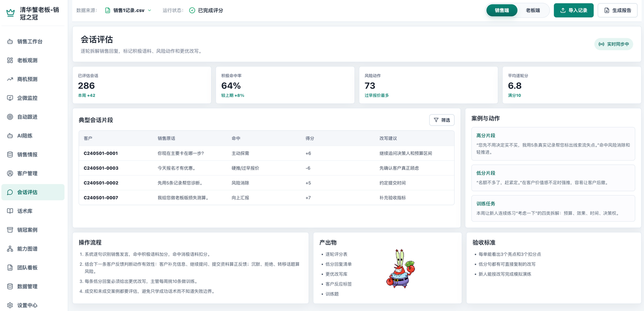This screenshot has width=644, height=311.
Task: Click the 自动跟进 target icon
Action: point(10,117)
